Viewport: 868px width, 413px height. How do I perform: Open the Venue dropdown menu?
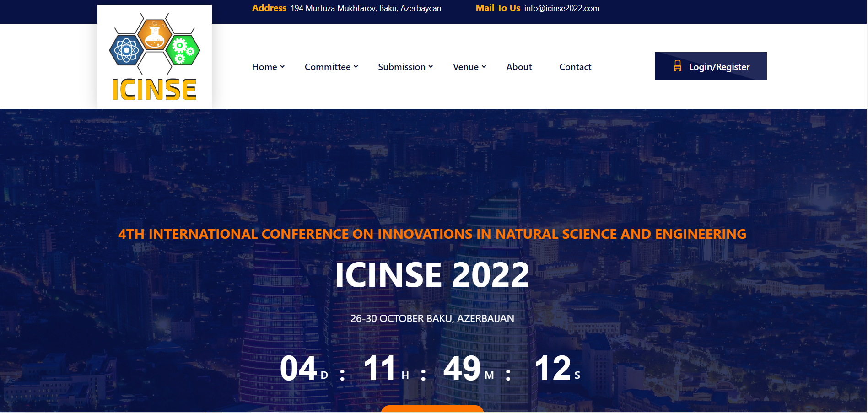point(469,67)
